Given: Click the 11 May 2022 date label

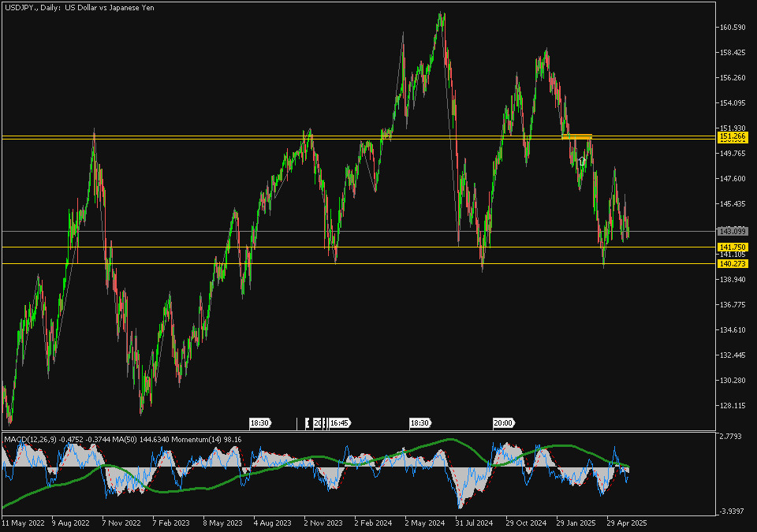Looking at the screenshot, I should [22, 523].
